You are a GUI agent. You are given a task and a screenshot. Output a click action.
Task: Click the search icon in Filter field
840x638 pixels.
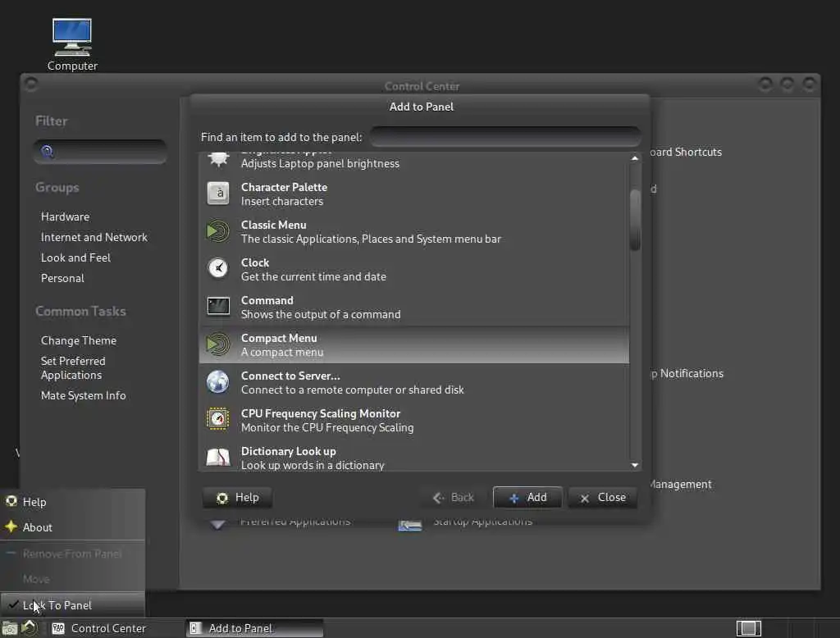(x=47, y=152)
